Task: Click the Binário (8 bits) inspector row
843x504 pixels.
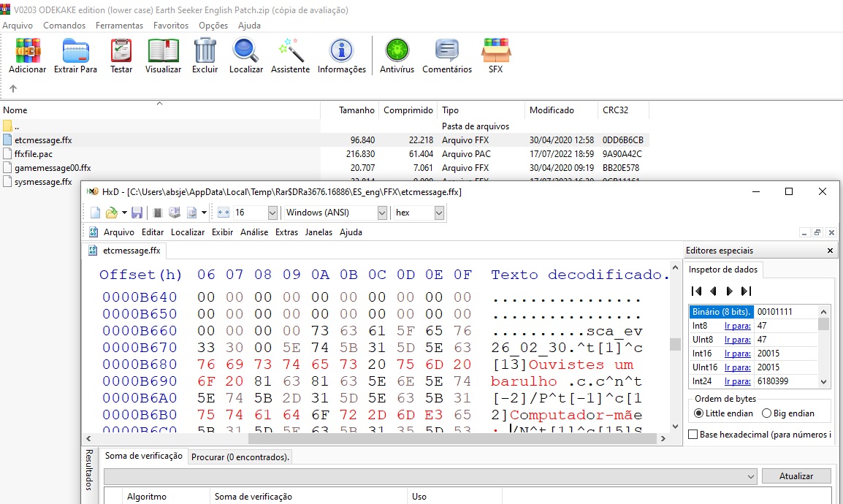Action: point(753,312)
